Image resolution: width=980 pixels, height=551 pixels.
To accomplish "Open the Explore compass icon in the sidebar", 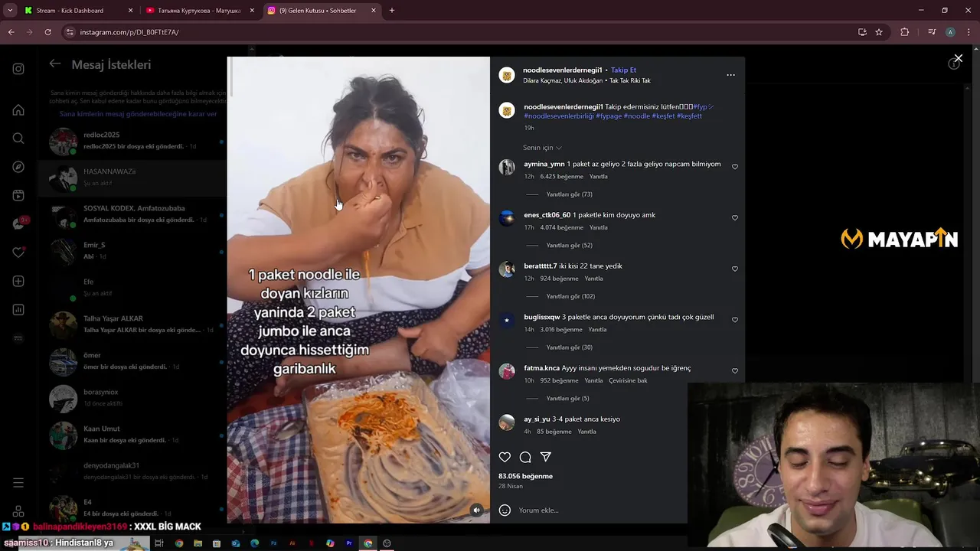I will tap(18, 167).
